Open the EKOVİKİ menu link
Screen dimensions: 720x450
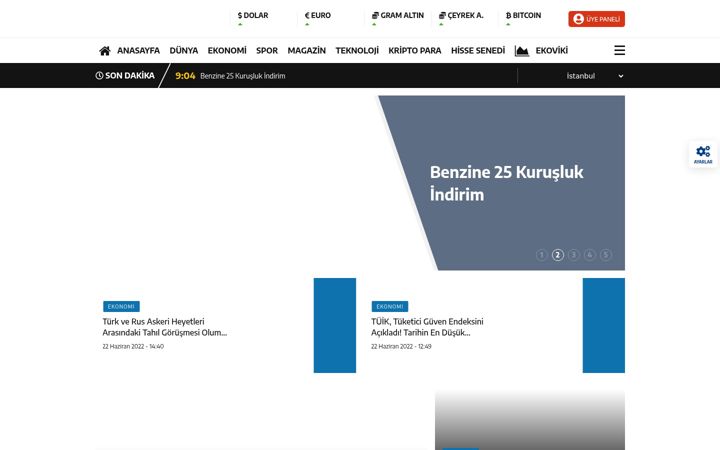551,51
